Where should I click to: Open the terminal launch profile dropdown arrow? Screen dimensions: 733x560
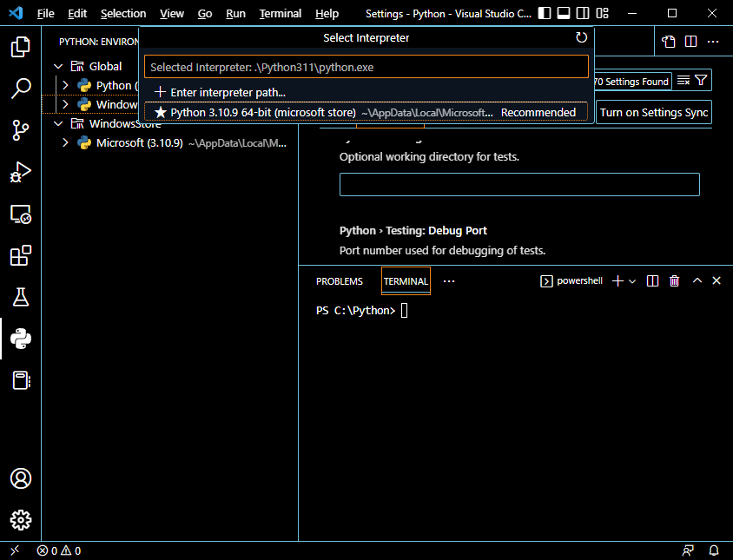(x=632, y=281)
